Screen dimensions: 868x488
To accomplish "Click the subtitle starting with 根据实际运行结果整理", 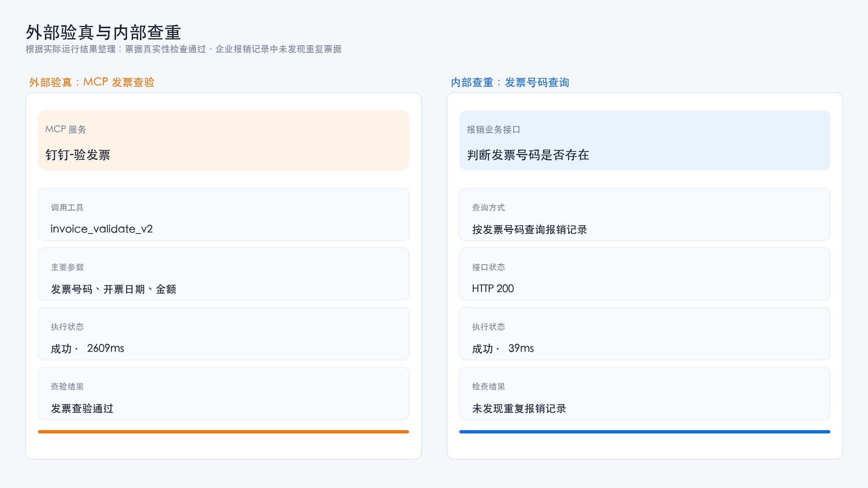I will (183, 49).
